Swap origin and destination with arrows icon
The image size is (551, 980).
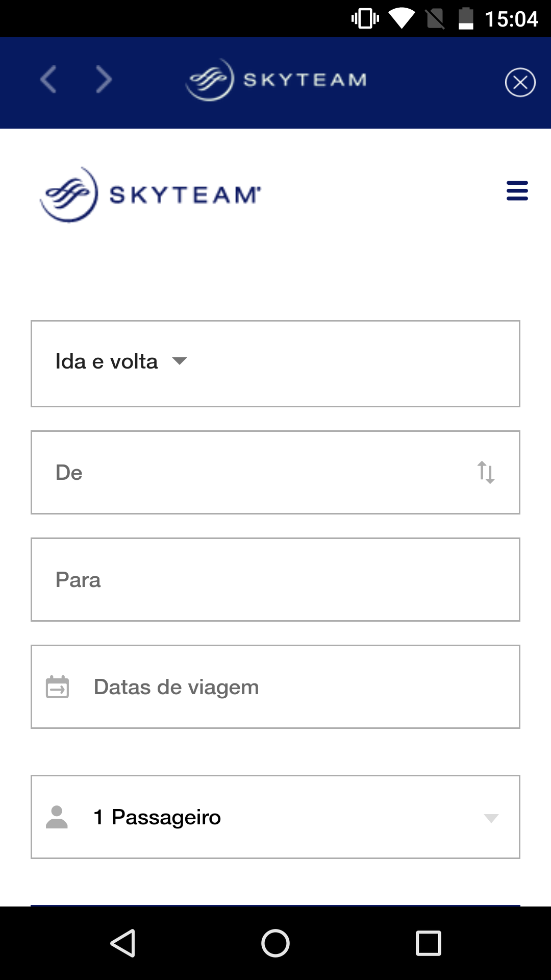[486, 472]
